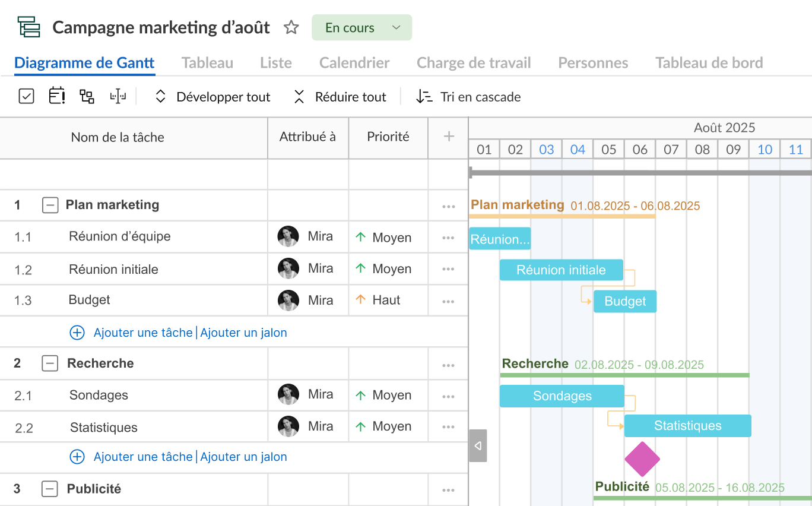Switch to the Calendrier tab
The height and width of the screenshot is (506, 812).
[354, 62]
